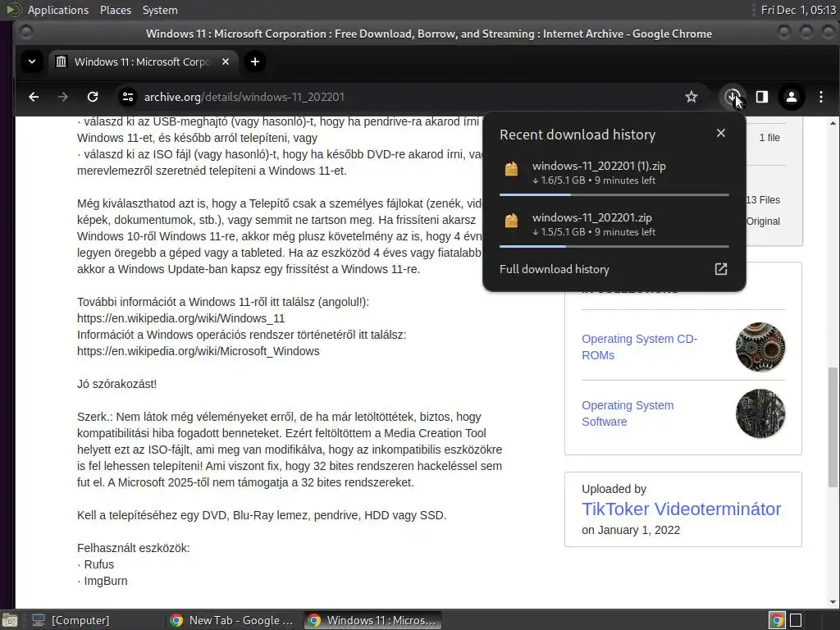Image resolution: width=840 pixels, height=630 pixels.
Task: Click the windows-11_202201 (1).zip file icon
Action: click(512, 169)
